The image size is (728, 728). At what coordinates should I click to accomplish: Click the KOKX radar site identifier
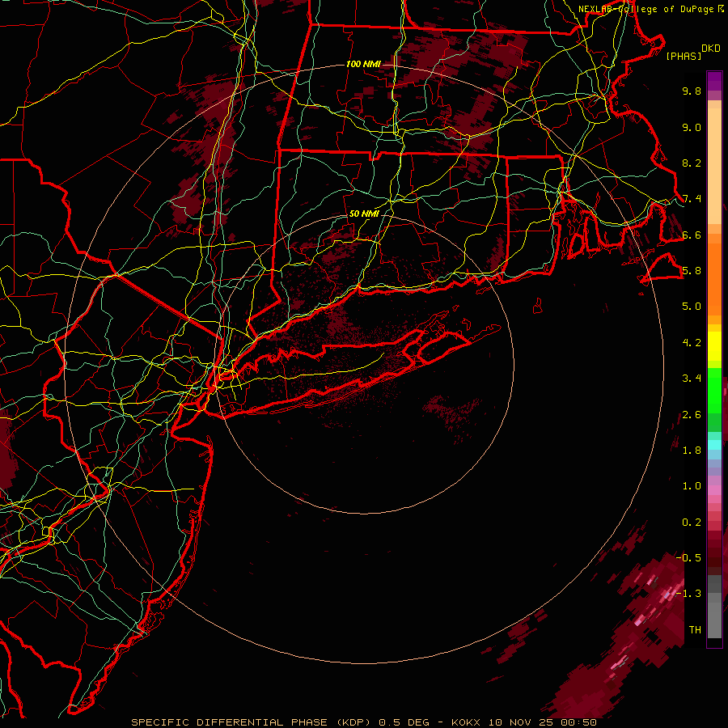coord(467,722)
